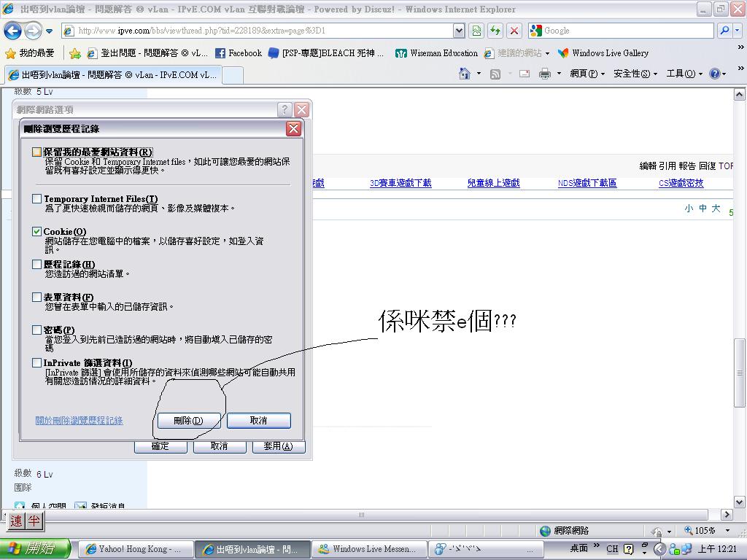Viewport: 747px width, 560px height.
Task: Click the RSS feeds icon
Action: [495, 74]
